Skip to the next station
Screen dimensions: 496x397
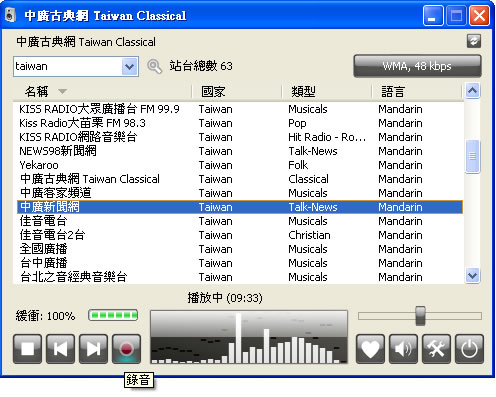click(93, 349)
